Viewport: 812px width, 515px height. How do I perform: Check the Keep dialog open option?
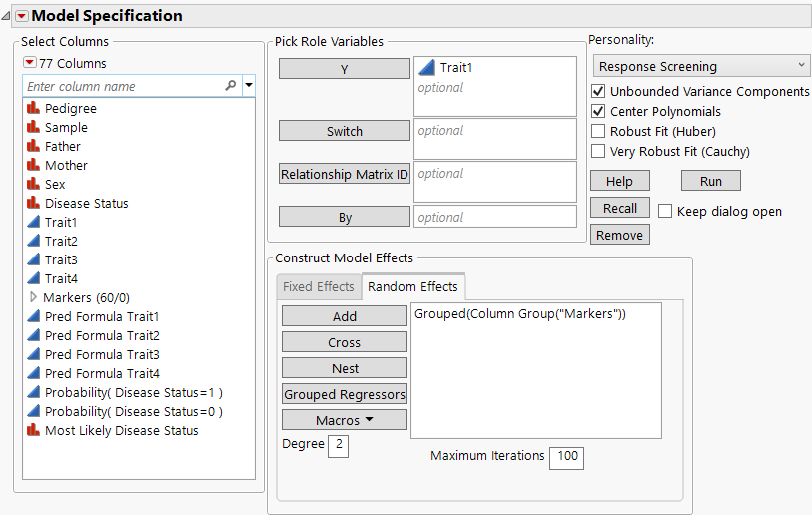[x=665, y=211]
